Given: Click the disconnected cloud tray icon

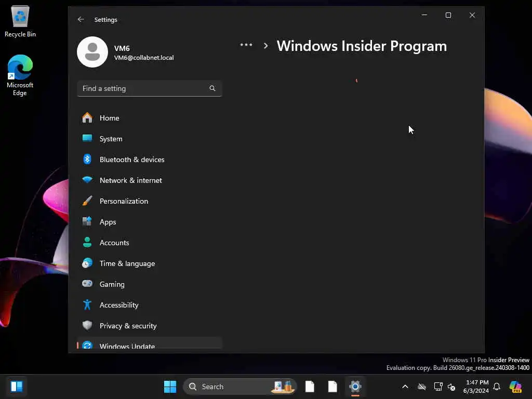Looking at the screenshot, I should (x=422, y=387).
